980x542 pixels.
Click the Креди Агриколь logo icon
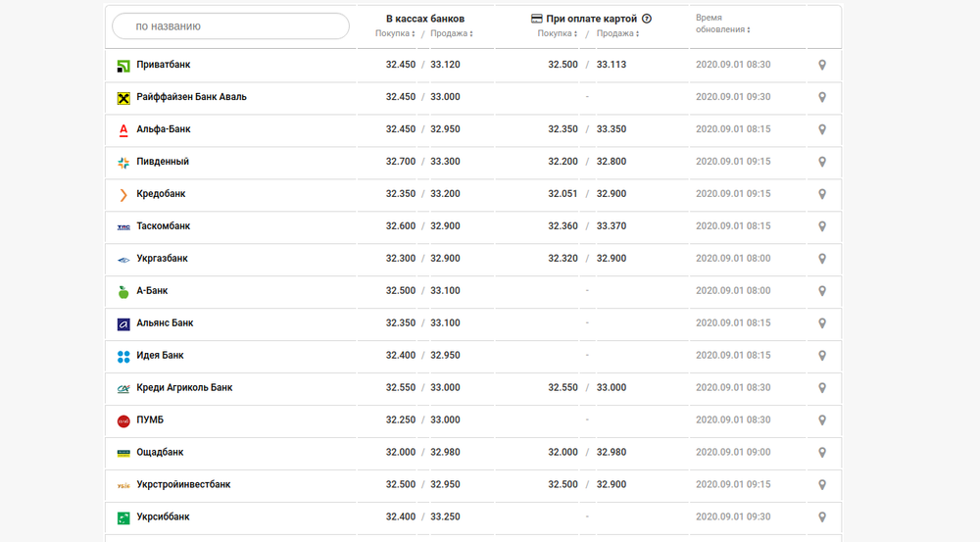coord(123,389)
